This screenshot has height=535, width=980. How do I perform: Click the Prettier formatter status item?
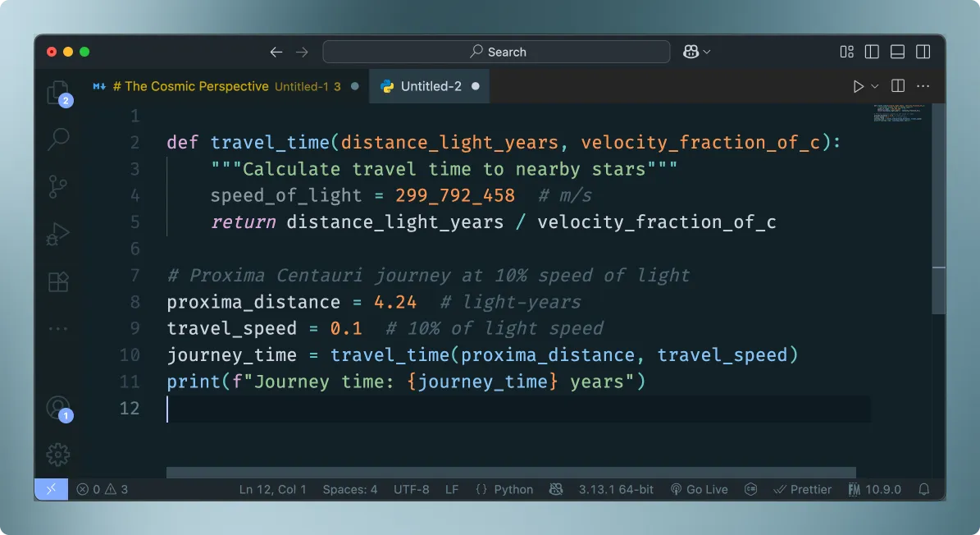[802, 489]
